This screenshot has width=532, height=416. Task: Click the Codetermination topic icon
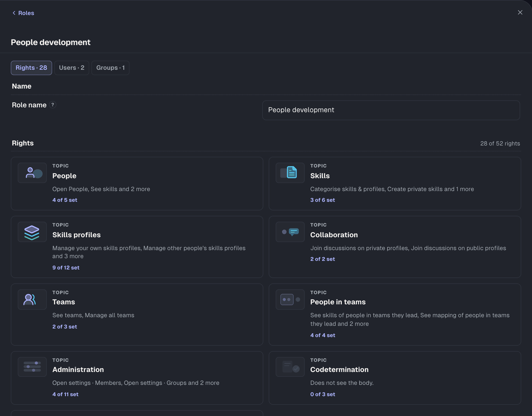[x=290, y=367]
